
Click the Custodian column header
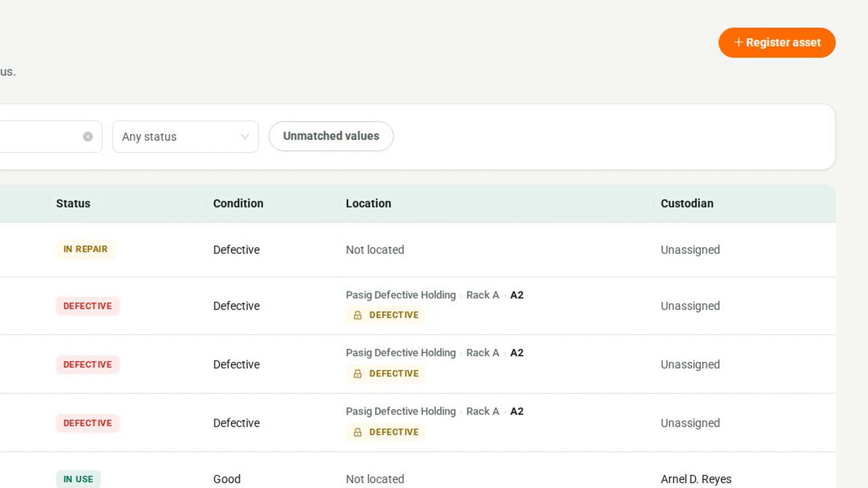(x=687, y=203)
